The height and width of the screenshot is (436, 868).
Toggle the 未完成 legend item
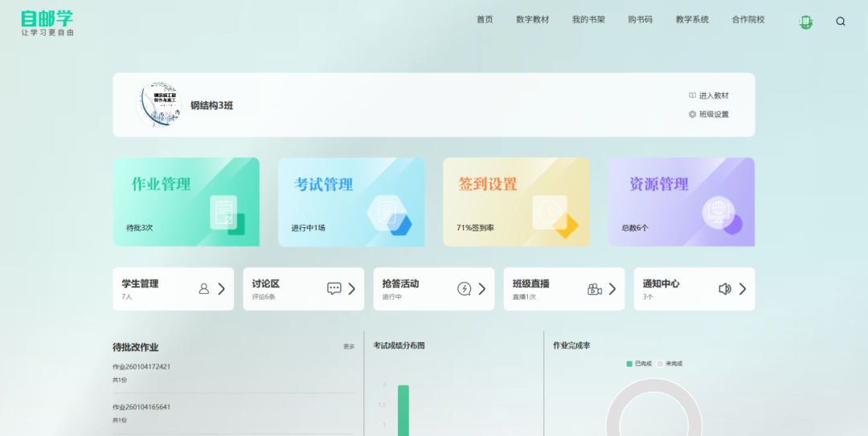pyautogui.click(x=669, y=364)
